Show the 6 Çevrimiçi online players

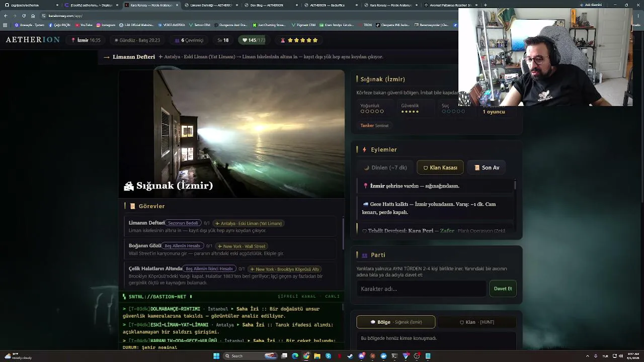189,40
